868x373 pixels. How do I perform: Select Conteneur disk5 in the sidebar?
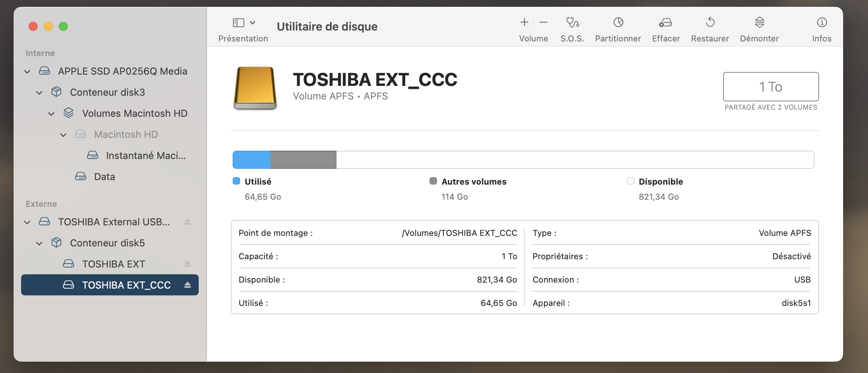click(110, 243)
